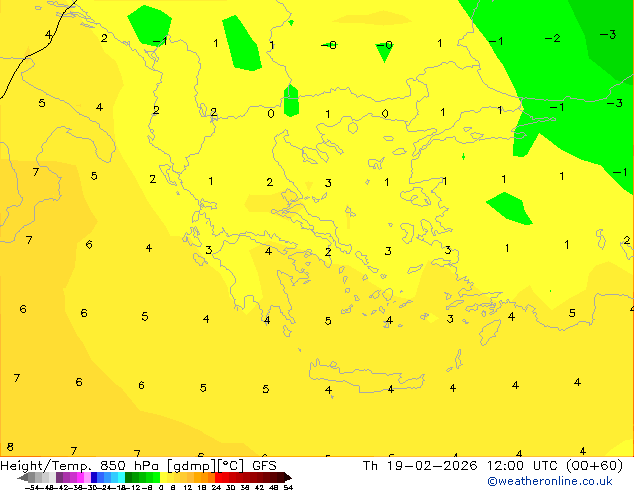634x490 pixels.
Task: Click the dark maroon right arrow end of legend
Action: point(287,477)
